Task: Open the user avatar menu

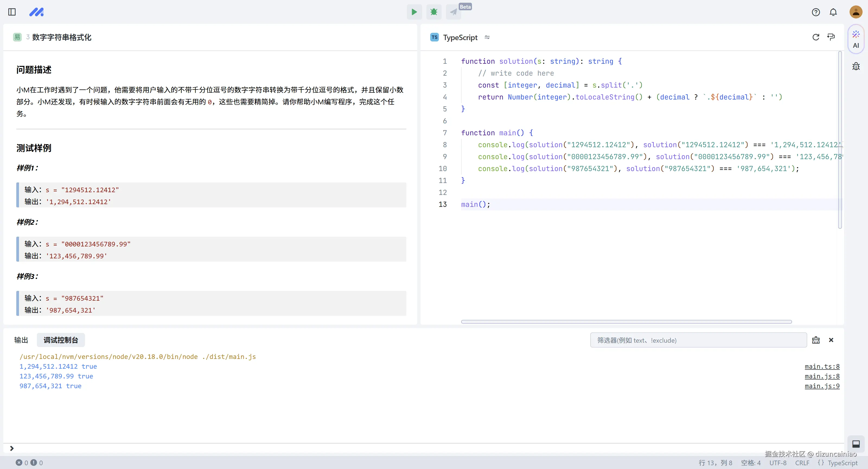Action: [856, 12]
